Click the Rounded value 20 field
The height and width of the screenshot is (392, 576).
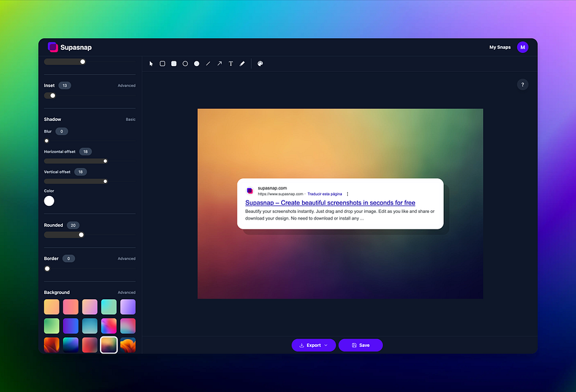[x=73, y=225]
